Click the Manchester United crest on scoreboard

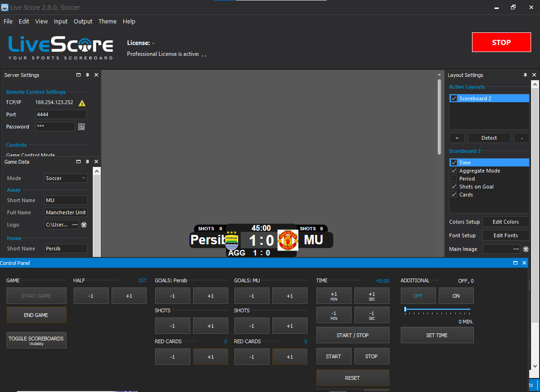pos(287,240)
